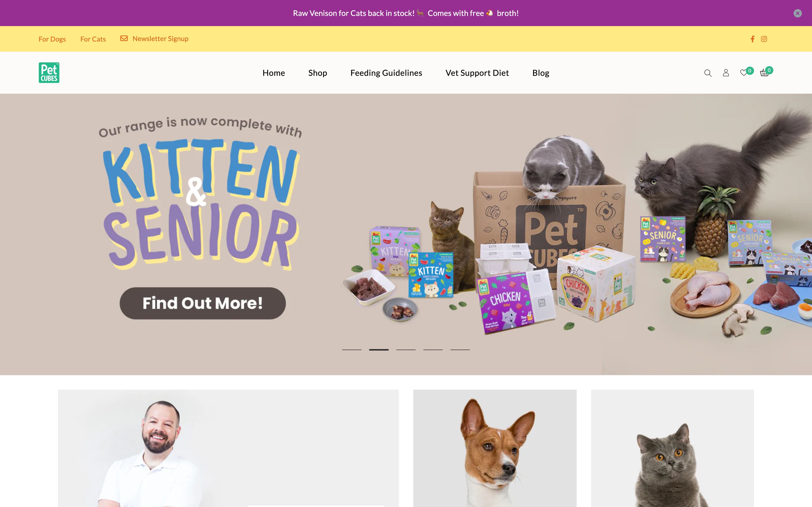Follow the For Dogs link

pyautogui.click(x=52, y=39)
